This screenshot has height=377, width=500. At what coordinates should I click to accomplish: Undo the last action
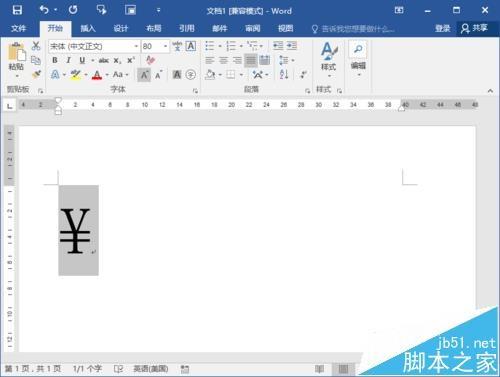pyautogui.click(x=44, y=10)
